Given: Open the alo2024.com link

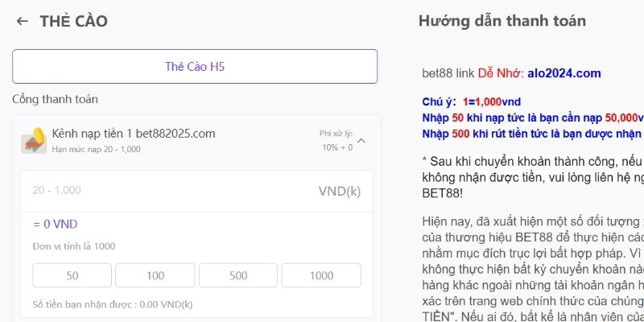Looking at the screenshot, I should tap(564, 73).
